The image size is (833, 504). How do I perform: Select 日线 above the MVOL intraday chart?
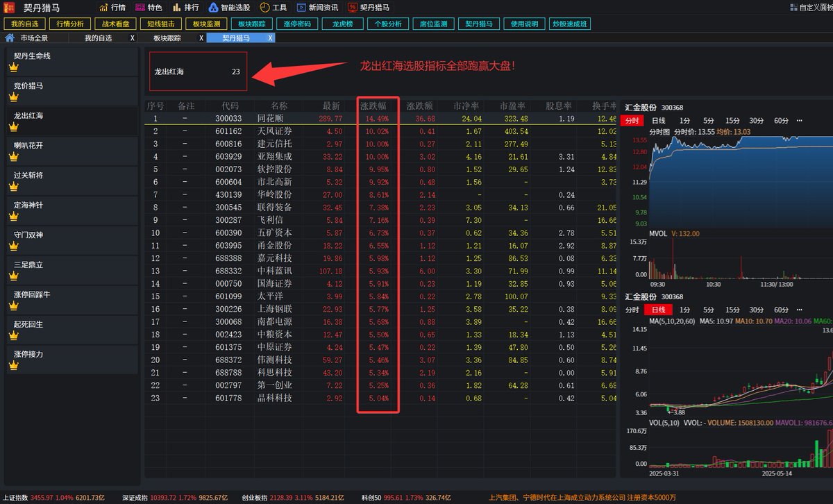[x=658, y=121]
